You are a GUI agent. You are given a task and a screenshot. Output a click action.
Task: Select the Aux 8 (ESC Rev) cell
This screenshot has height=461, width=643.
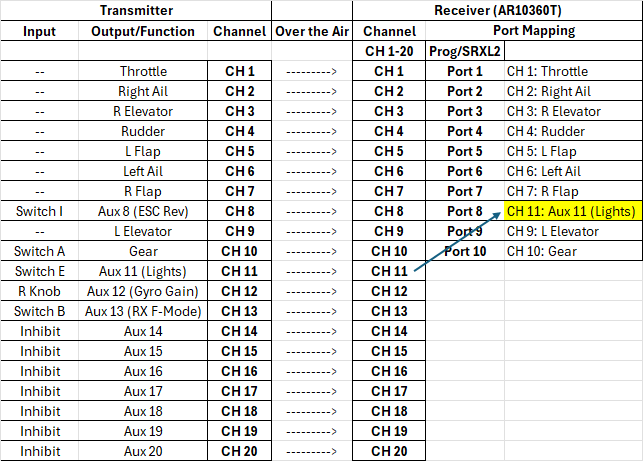(x=143, y=211)
